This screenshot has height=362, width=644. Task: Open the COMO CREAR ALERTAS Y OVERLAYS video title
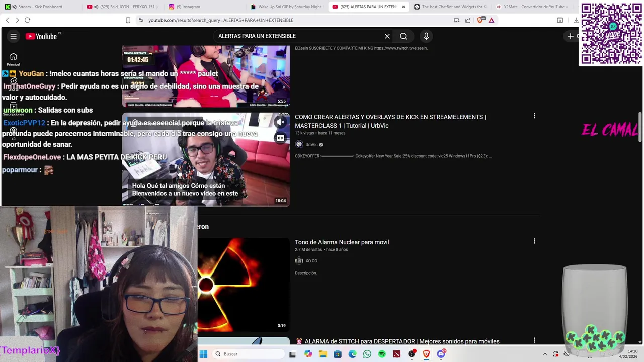(390, 121)
